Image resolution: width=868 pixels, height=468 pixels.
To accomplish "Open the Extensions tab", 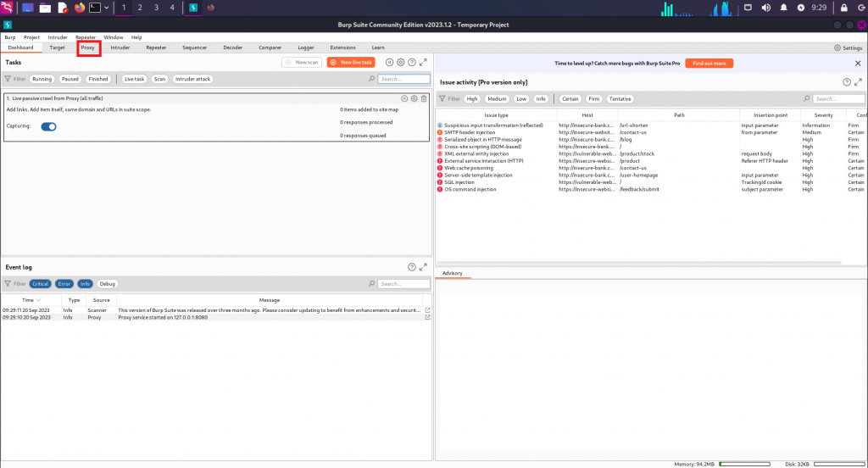I will (x=342, y=47).
